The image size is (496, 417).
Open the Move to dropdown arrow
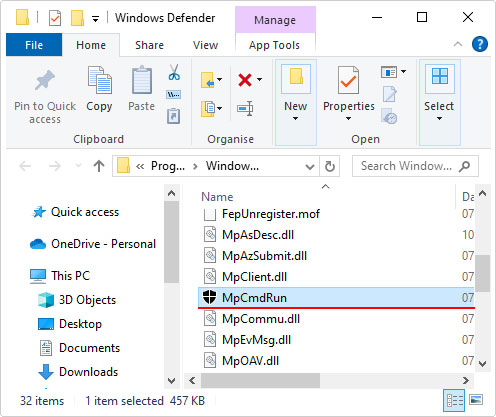coord(220,80)
